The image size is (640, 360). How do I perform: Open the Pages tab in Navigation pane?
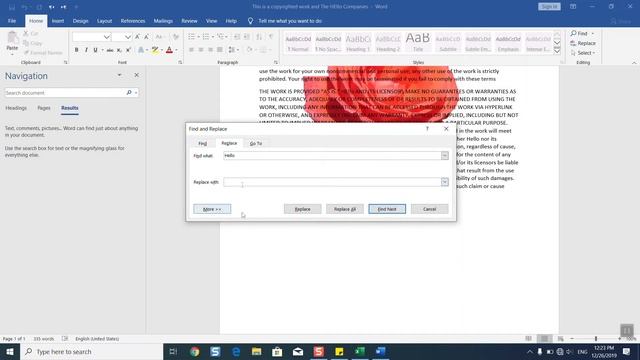point(44,108)
